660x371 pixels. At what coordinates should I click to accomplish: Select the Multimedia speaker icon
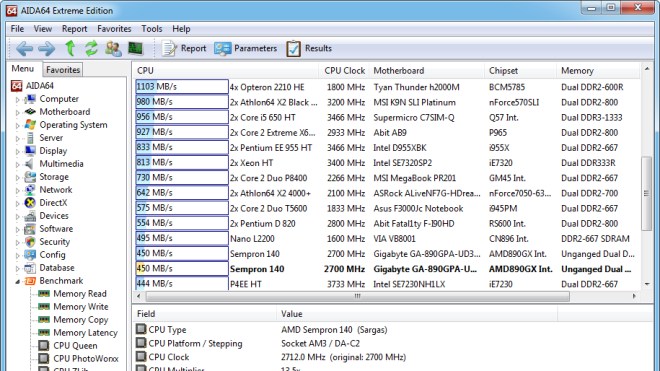[30, 164]
